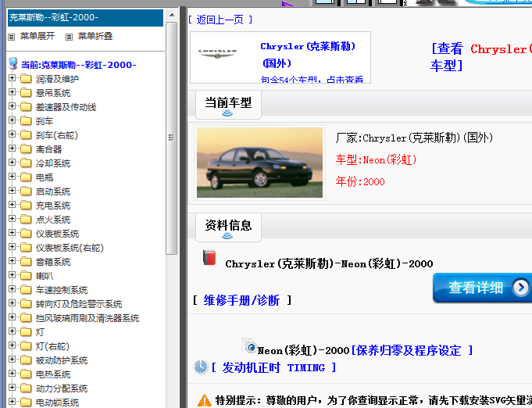Open the 当前车型 tab
Viewport: 532px width, 408px height.
click(x=228, y=105)
